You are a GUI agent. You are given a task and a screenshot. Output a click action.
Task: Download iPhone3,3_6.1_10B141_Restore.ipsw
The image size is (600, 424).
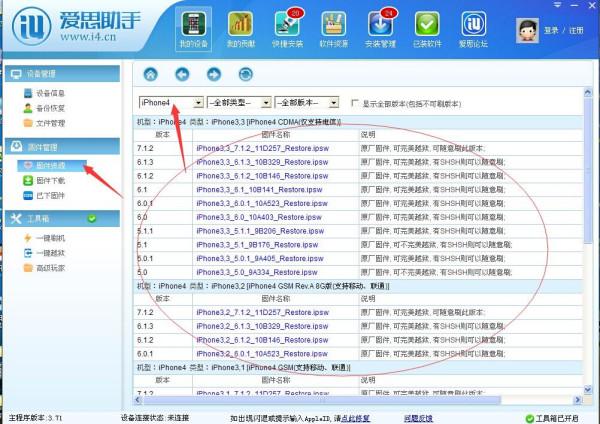point(259,190)
